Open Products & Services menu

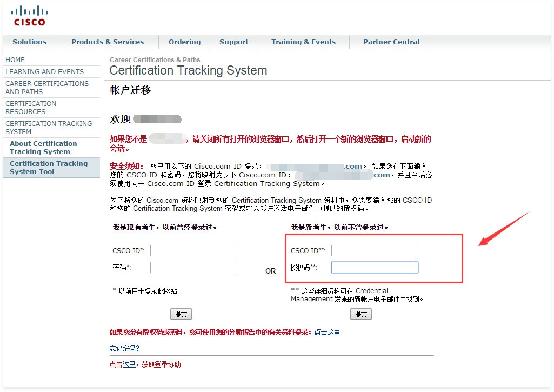pyautogui.click(x=108, y=42)
